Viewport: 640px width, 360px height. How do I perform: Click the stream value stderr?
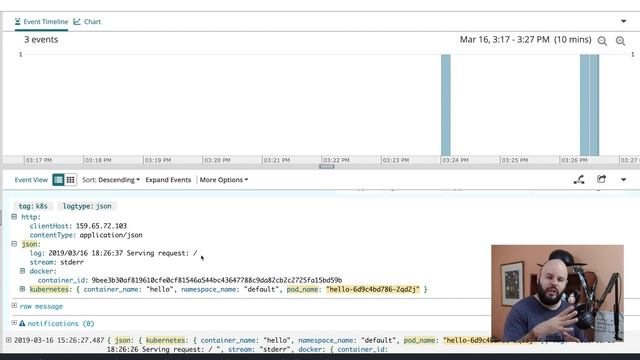tap(72, 262)
